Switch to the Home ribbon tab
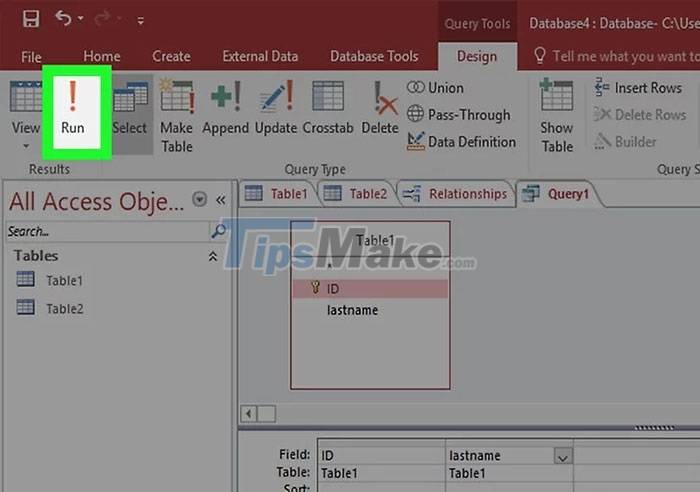Screen dimensions: 700x492 (102, 56)
